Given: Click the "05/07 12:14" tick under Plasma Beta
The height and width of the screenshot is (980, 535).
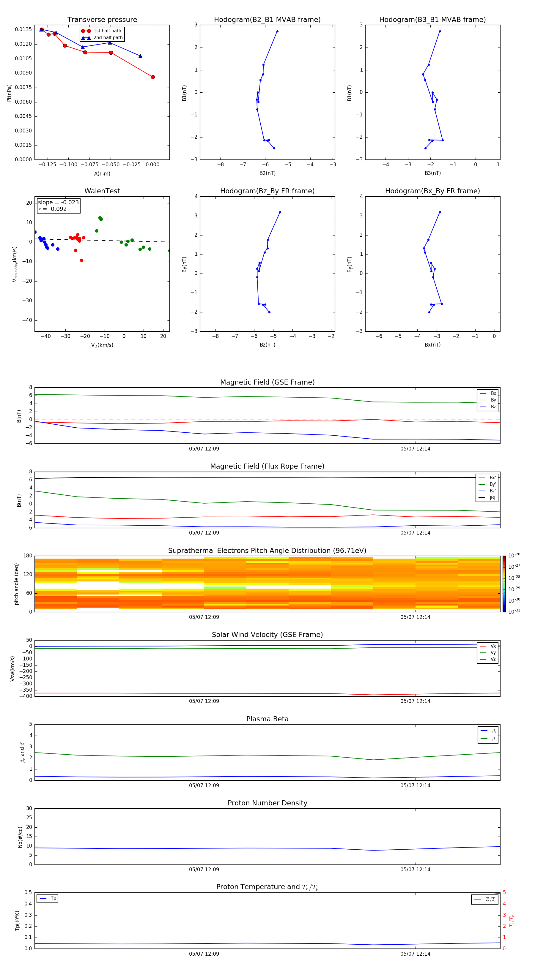Looking at the screenshot, I should pos(415,785).
